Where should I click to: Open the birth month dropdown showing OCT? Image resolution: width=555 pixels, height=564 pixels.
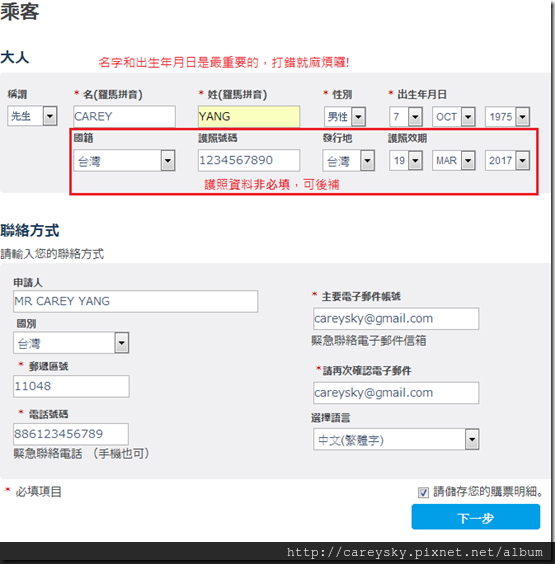point(453,117)
